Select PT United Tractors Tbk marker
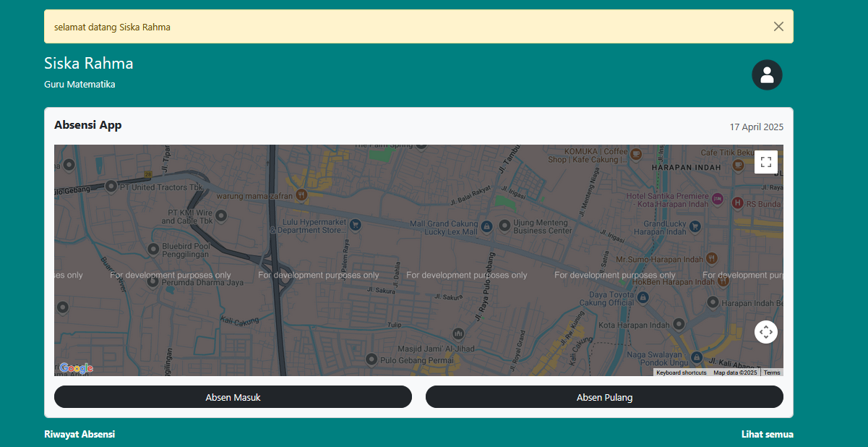This screenshot has height=447, width=868. [111, 187]
